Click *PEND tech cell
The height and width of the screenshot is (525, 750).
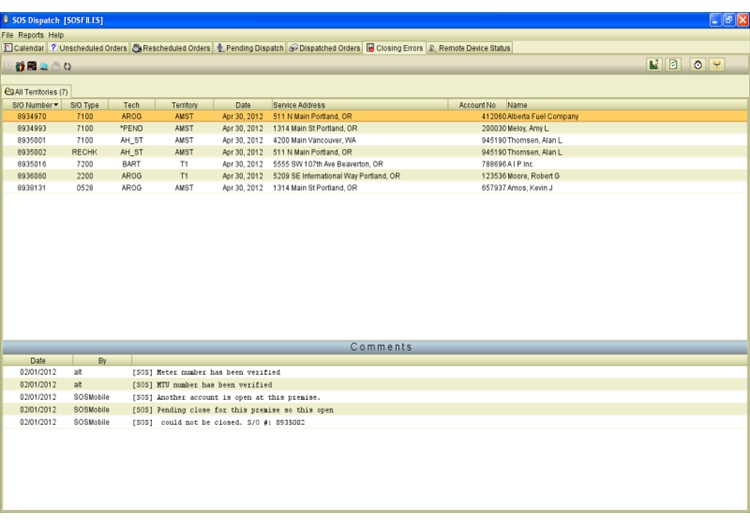(132, 128)
